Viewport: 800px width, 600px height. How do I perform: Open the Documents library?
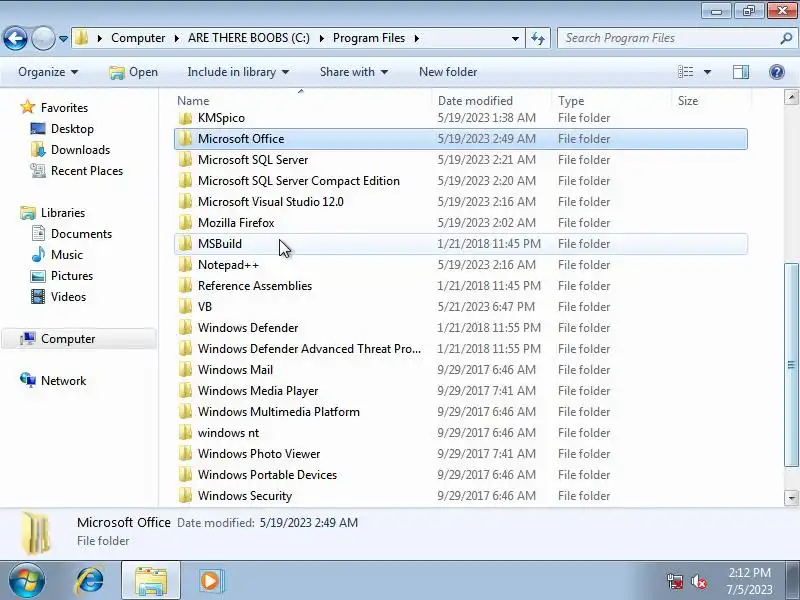point(81,233)
